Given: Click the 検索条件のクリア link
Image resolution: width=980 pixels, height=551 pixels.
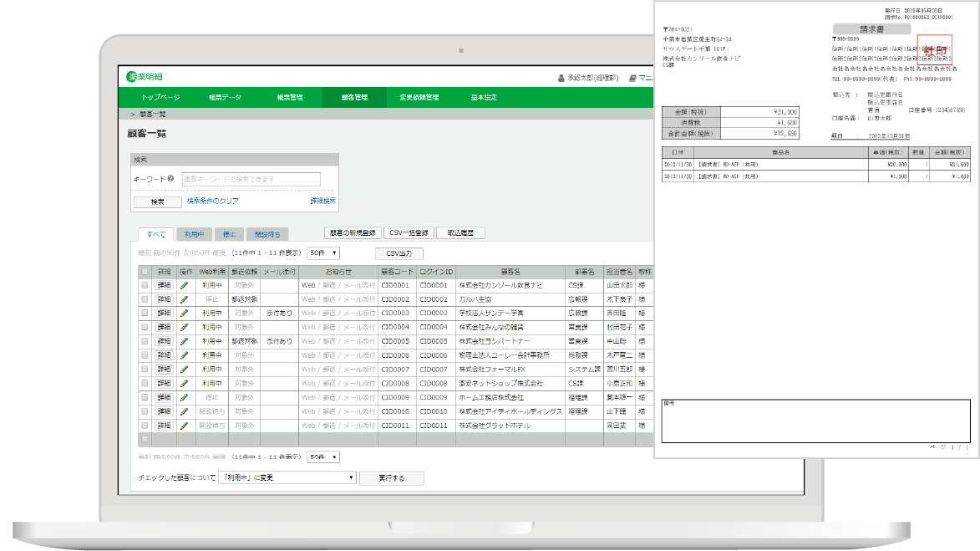Looking at the screenshot, I should [212, 201].
